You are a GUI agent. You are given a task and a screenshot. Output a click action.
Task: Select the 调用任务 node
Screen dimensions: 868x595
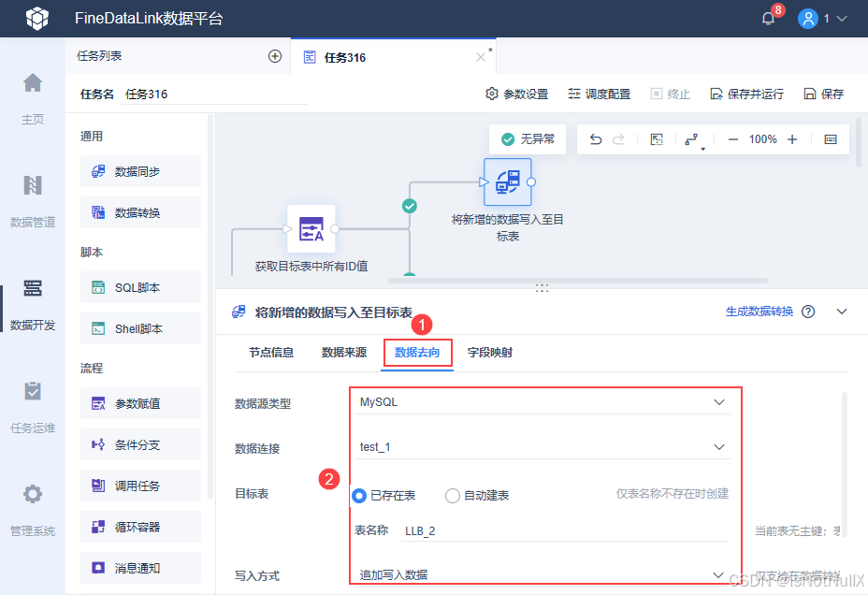coord(140,486)
